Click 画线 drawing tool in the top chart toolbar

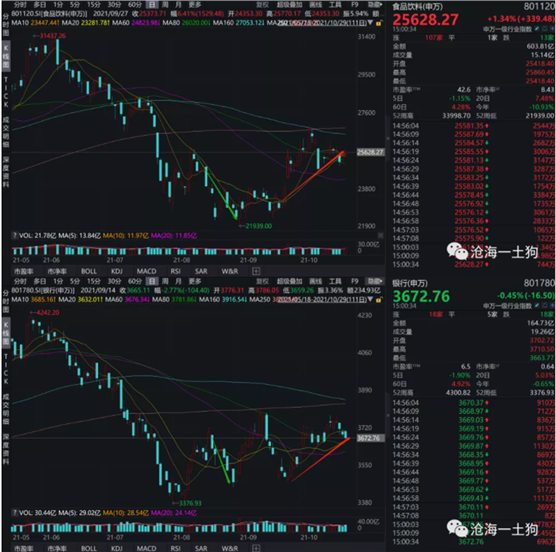coord(316,5)
